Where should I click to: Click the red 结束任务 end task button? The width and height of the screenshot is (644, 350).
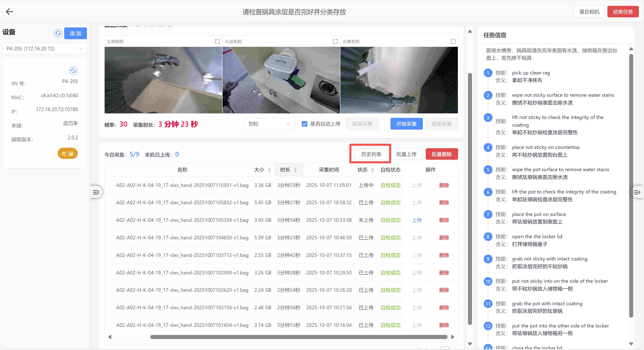tap(622, 12)
